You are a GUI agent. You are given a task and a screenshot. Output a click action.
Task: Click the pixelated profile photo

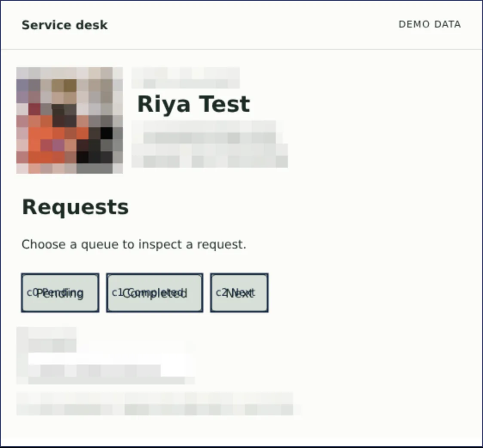click(70, 120)
